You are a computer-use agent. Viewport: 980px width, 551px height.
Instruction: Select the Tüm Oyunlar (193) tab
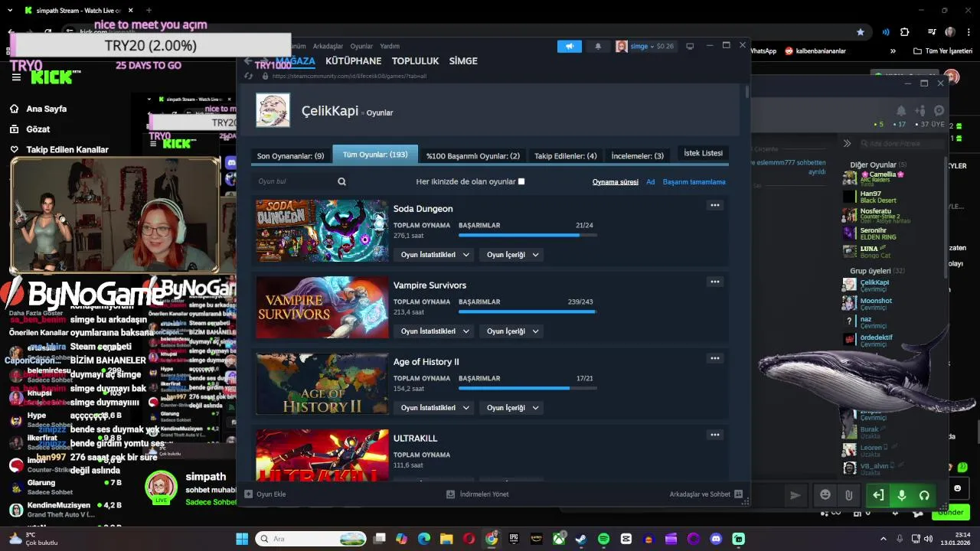375,155
